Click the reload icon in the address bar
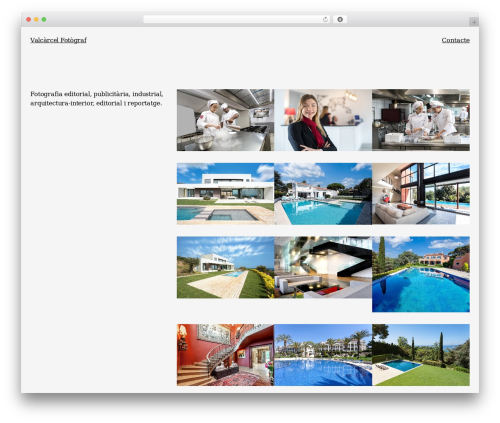Screen dimensions: 500x423 coord(325,20)
